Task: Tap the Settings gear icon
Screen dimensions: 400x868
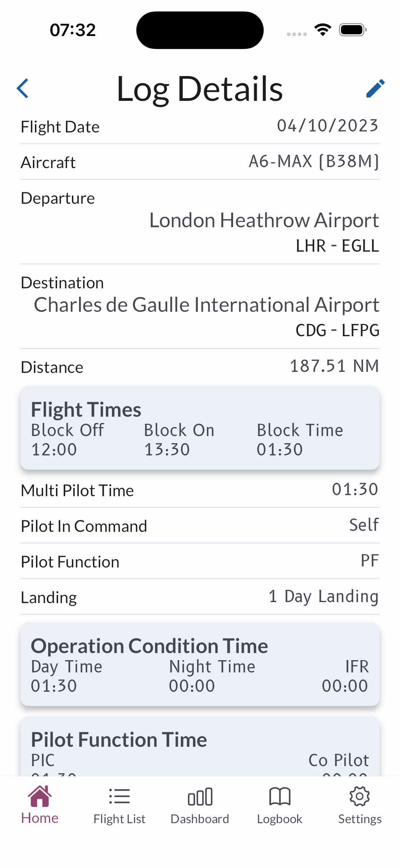Action: pyautogui.click(x=360, y=796)
